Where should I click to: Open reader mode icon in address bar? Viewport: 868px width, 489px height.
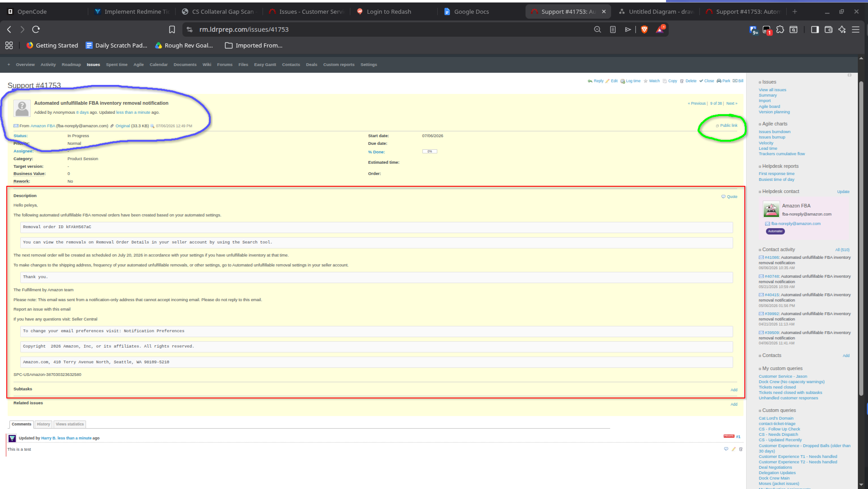click(613, 30)
